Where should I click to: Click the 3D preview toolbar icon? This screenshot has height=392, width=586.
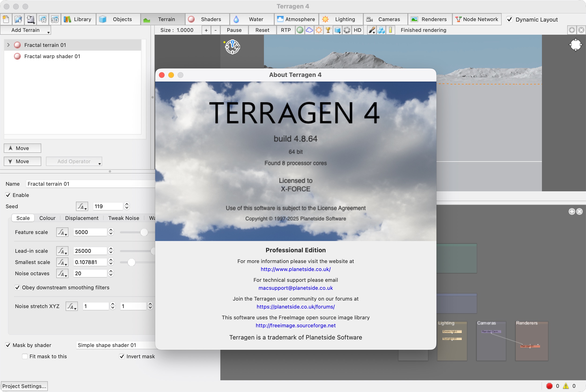click(55, 19)
